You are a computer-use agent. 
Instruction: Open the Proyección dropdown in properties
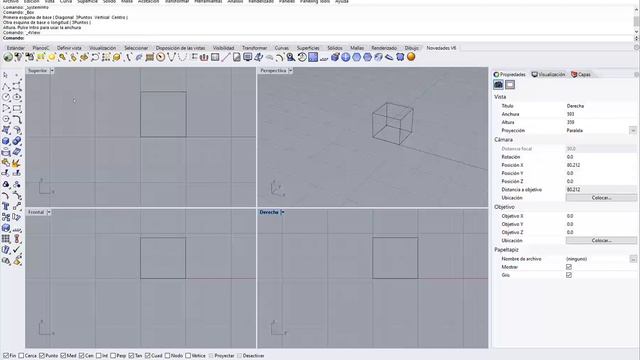(x=633, y=130)
